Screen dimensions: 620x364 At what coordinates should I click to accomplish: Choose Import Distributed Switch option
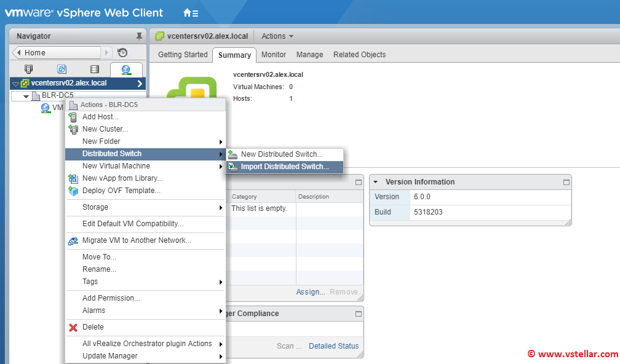point(284,167)
